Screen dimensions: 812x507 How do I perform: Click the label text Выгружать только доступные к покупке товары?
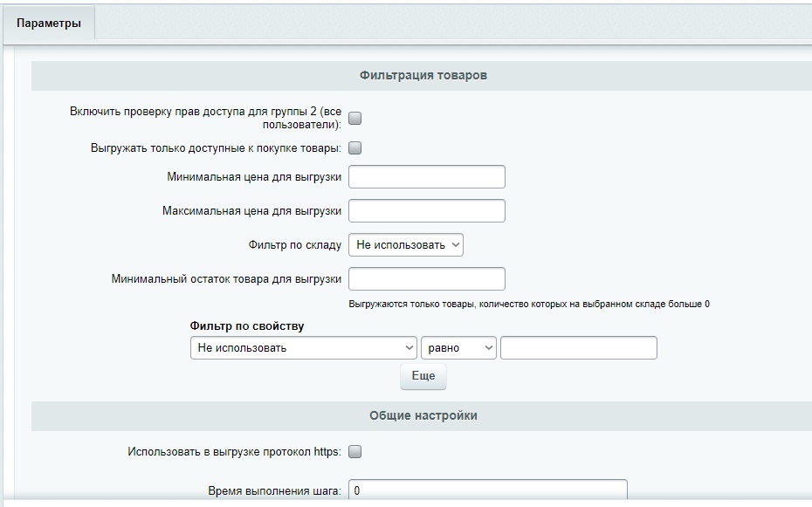(216, 148)
